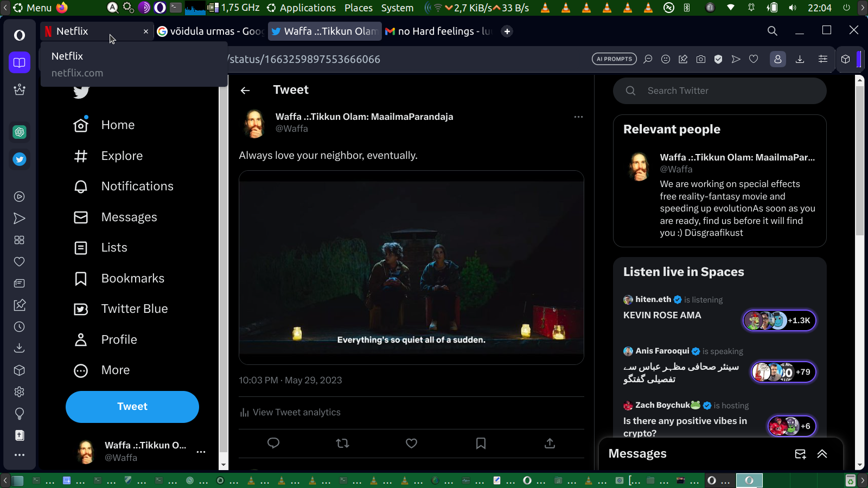868x488 pixels.
Task: Open a new tab with the plus button
Action: click(507, 31)
